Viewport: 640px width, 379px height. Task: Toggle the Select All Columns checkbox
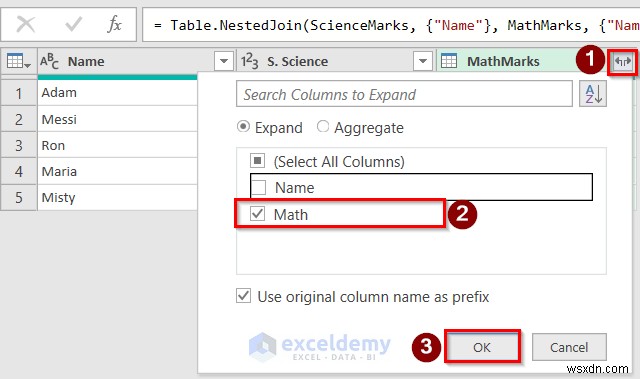point(258,161)
